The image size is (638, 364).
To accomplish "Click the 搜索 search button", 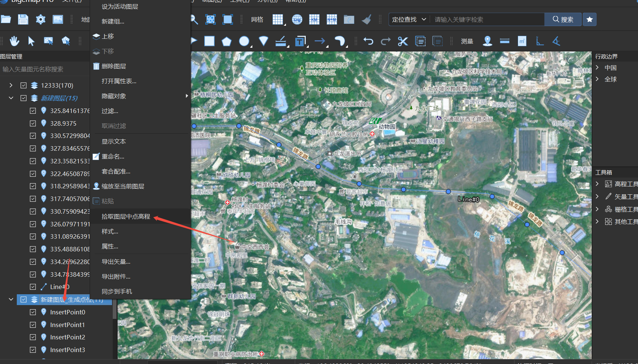I will tap(563, 19).
